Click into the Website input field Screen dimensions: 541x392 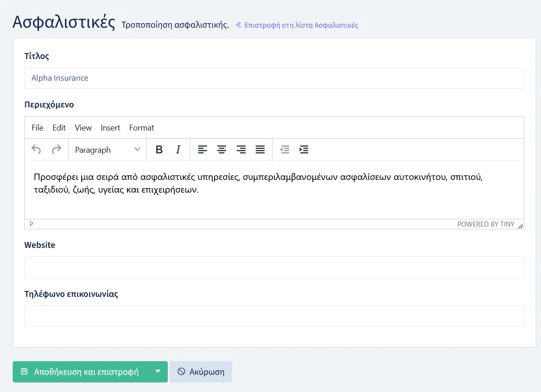point(274,267)
